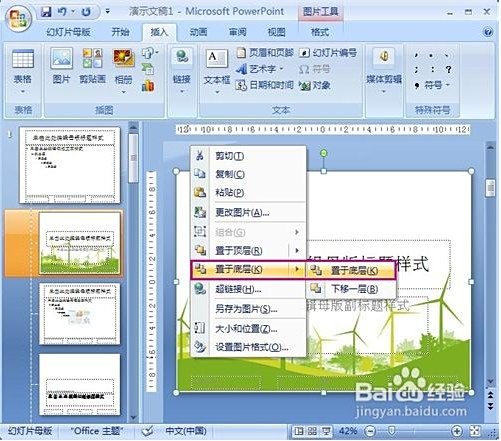Select 下移一层(B) in the submenu
The height and width of the screenshot is (441, 501).
(350, 288)
